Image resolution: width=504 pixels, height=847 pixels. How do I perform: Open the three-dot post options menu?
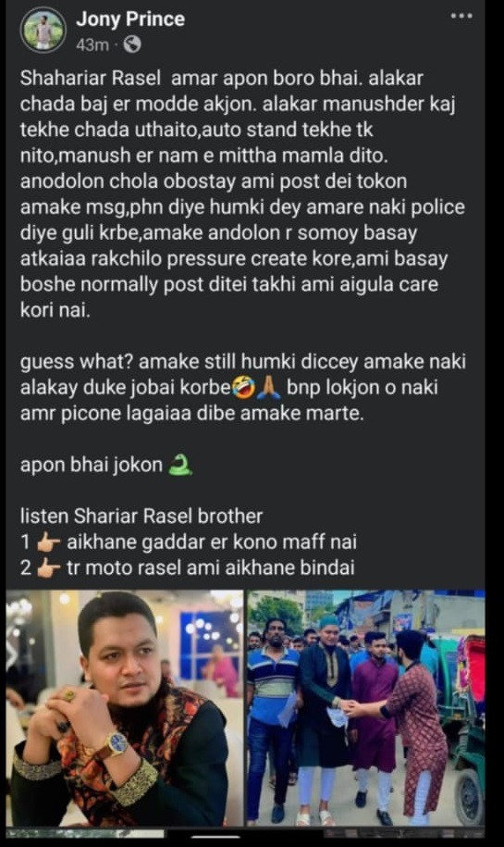pyautogui.click(x=461, y=16)
